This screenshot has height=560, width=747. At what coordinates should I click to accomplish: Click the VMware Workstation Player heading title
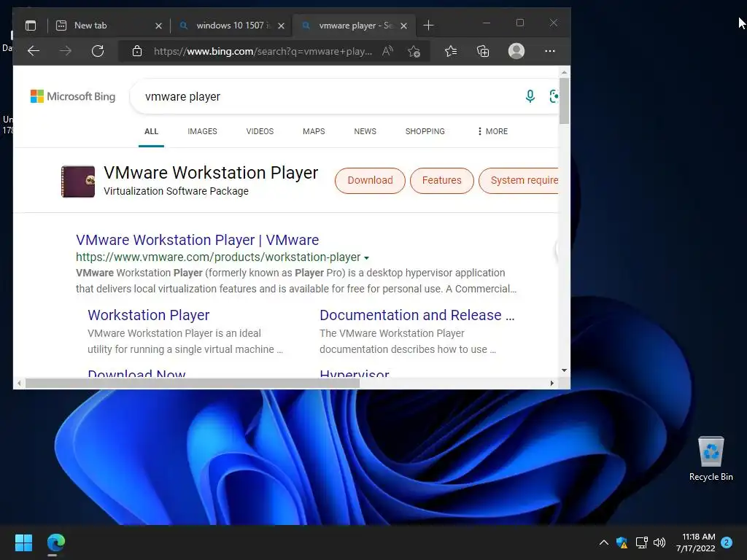click(x=211, y=172)
